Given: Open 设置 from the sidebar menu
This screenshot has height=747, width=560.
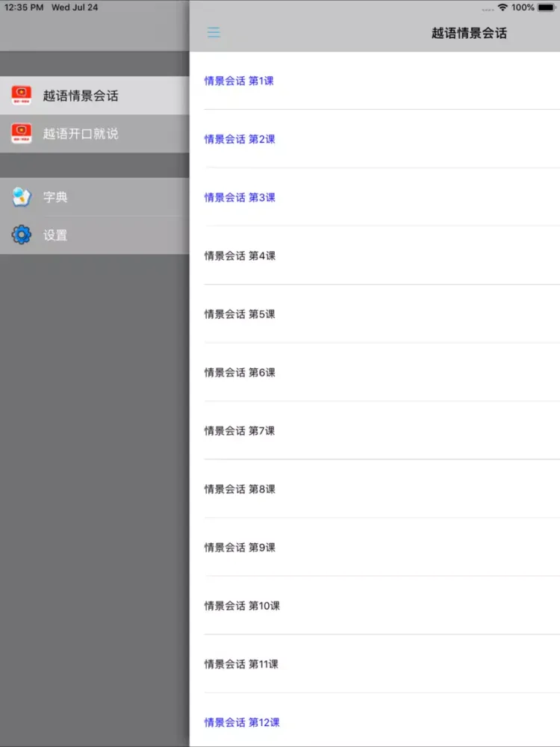Looking at the screenshot, I should pyautogui.click(x=94, y=235).
